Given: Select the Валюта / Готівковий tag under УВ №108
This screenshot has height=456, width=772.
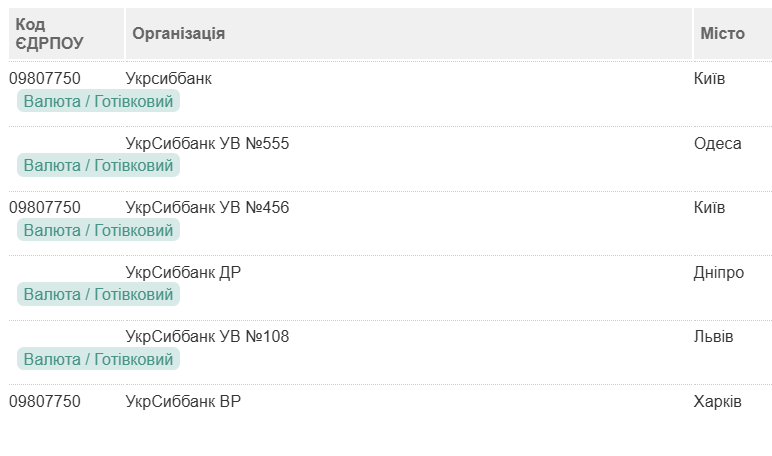Looking at the screenshot, I should coord(98,359).
